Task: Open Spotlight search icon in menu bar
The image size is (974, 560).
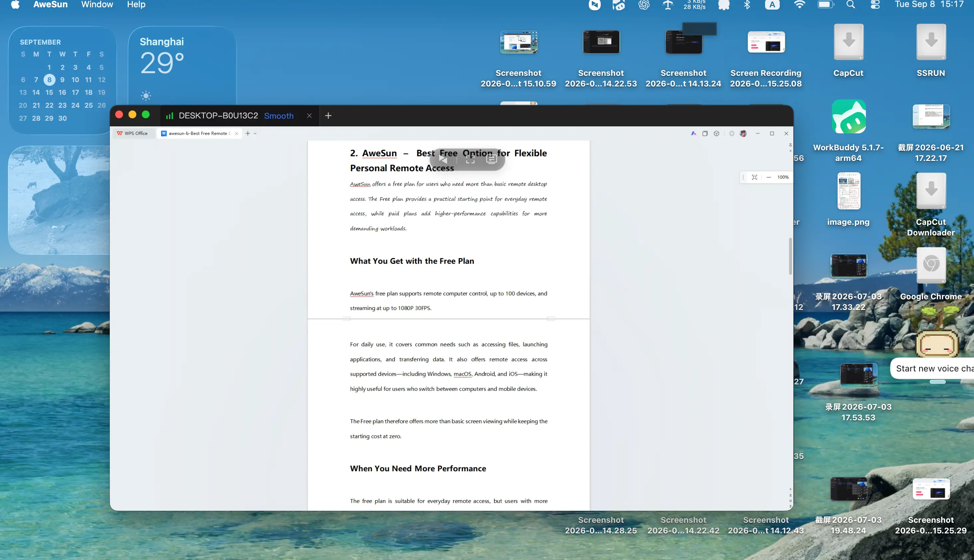Action: 851,5
